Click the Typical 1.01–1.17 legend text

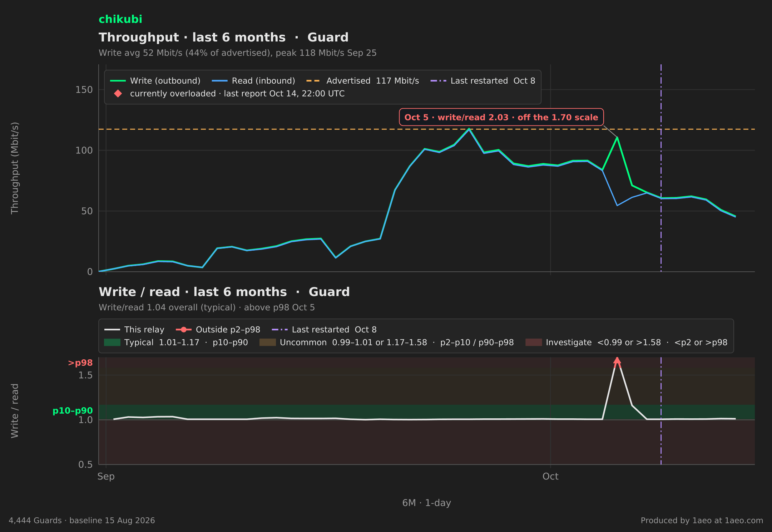(186, 343)
